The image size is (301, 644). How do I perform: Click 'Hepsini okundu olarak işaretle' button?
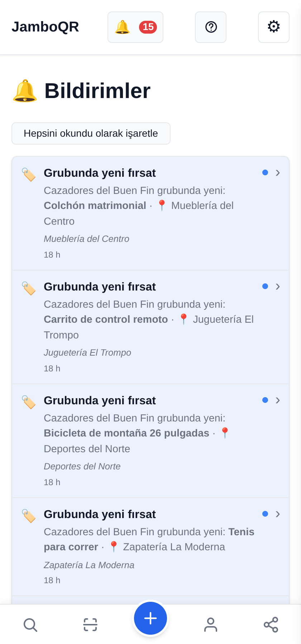coord(91,133)
